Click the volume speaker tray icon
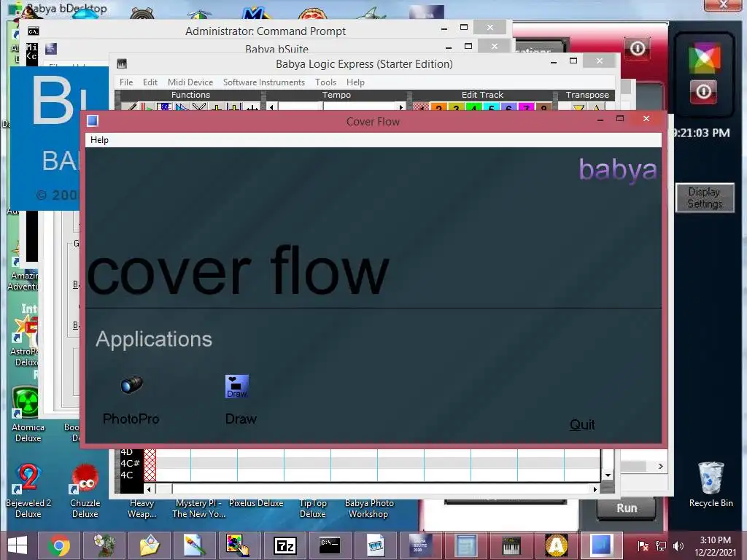The width and height of the screenshot is (747, 560). 678,546
